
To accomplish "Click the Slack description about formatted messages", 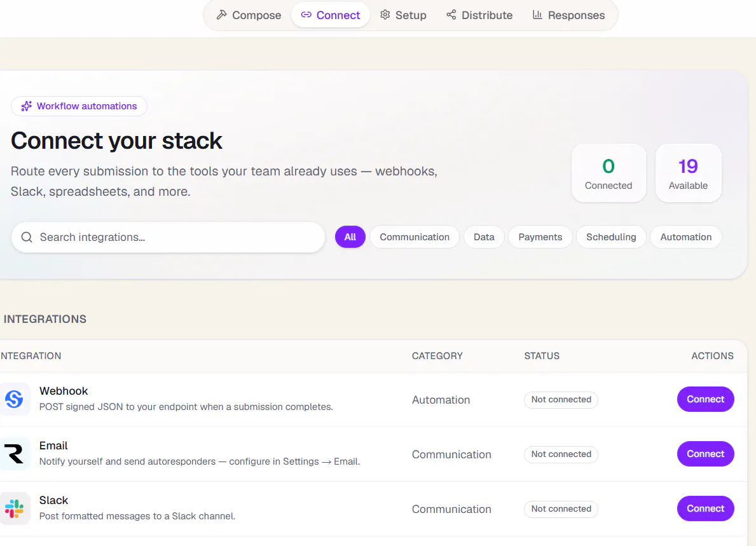I will pyautogui.click(x=137, y=516).
